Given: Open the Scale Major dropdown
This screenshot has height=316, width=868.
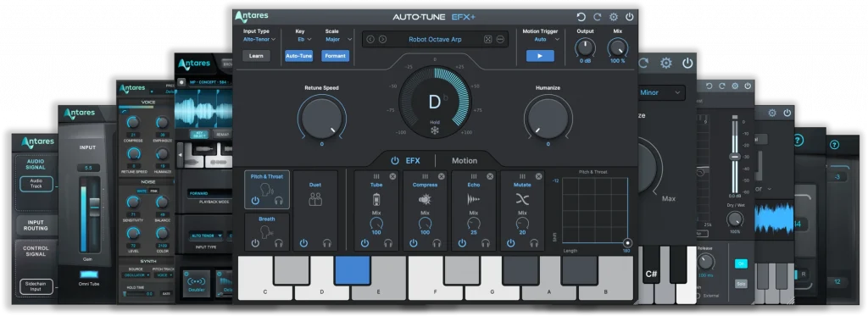Looking at the screenshot, I should point(339,39).
